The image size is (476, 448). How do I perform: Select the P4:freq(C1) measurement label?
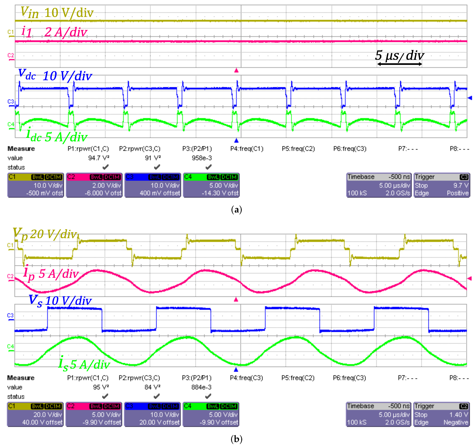(x=247, y=149)
